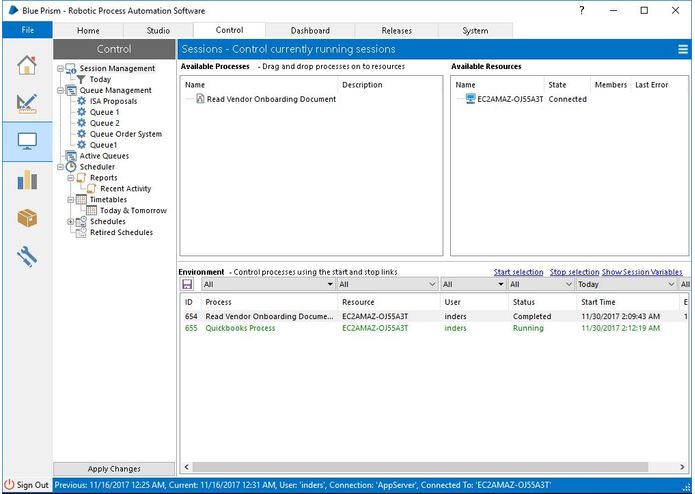Open the System wrench tools sidebar icon

pos(27,256)
